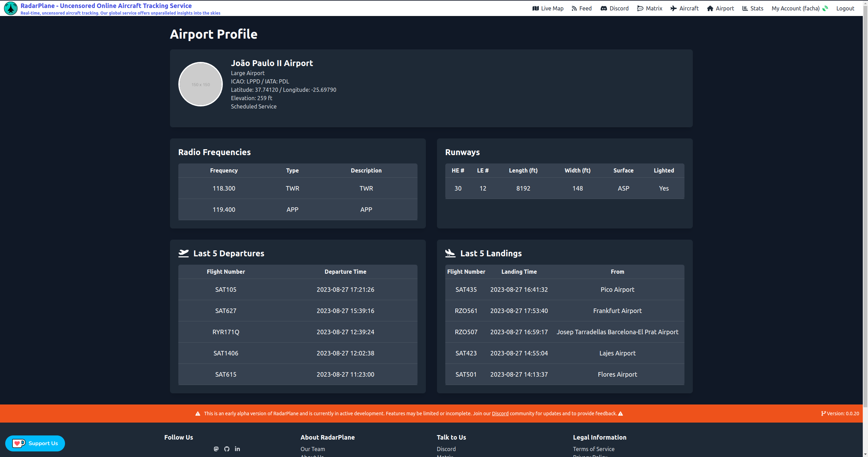The width and height of the screenshot is (868, 457).
Task: Open the Stats menu item
Action: [753, 8]
